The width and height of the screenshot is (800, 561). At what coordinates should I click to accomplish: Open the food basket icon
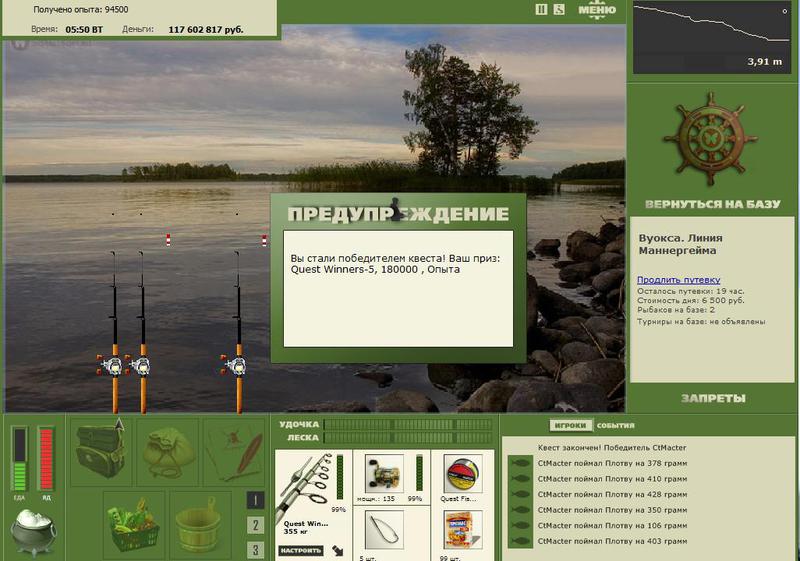[x=134, y=525]
